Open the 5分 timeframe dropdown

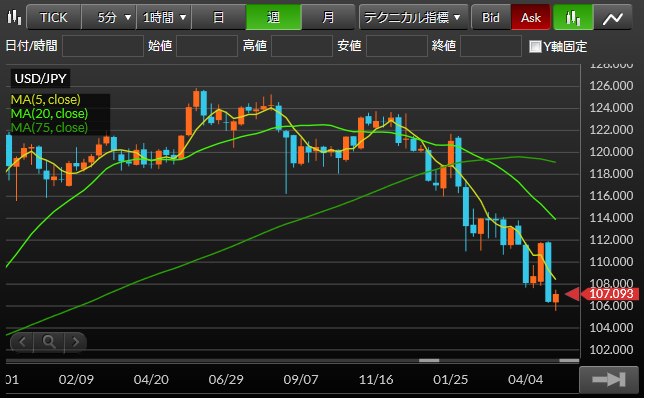click(109, 17)
